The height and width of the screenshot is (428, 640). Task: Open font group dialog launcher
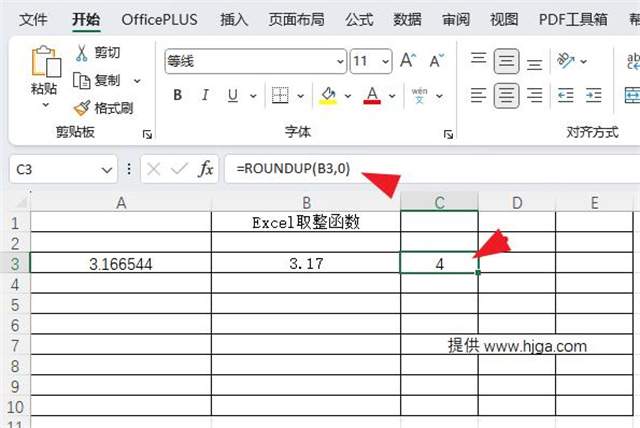pos(448,134)
